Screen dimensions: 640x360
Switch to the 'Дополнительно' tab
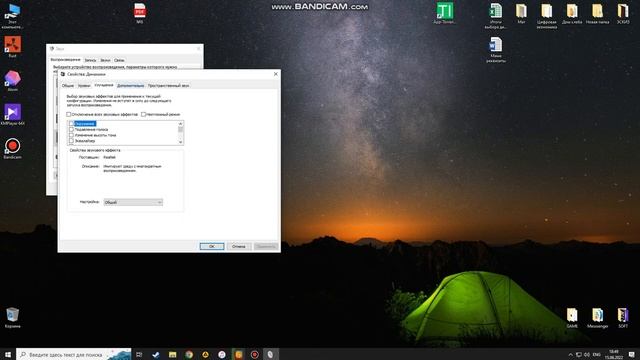131,86
